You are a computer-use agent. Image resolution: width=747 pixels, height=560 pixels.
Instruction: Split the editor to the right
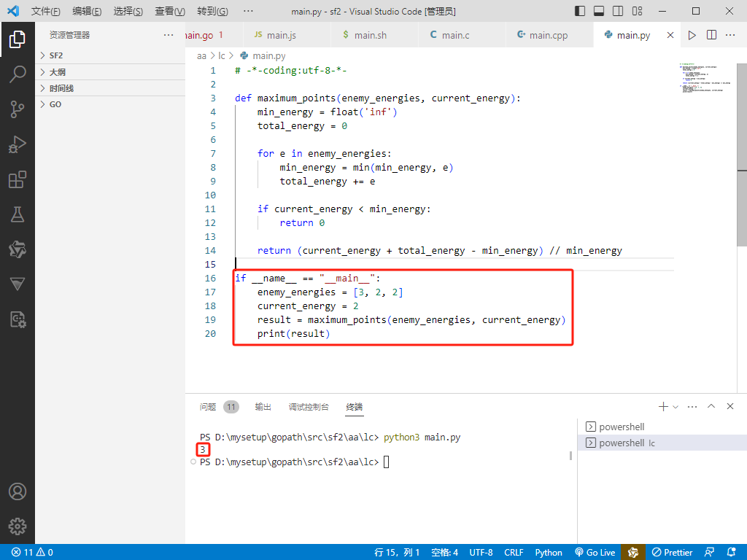pyautogui.click(x=711, y=35)
